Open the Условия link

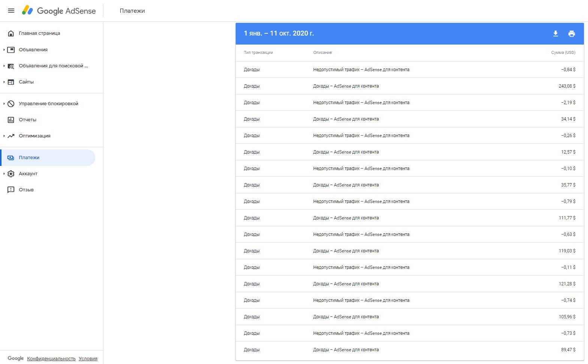(88, 359)
